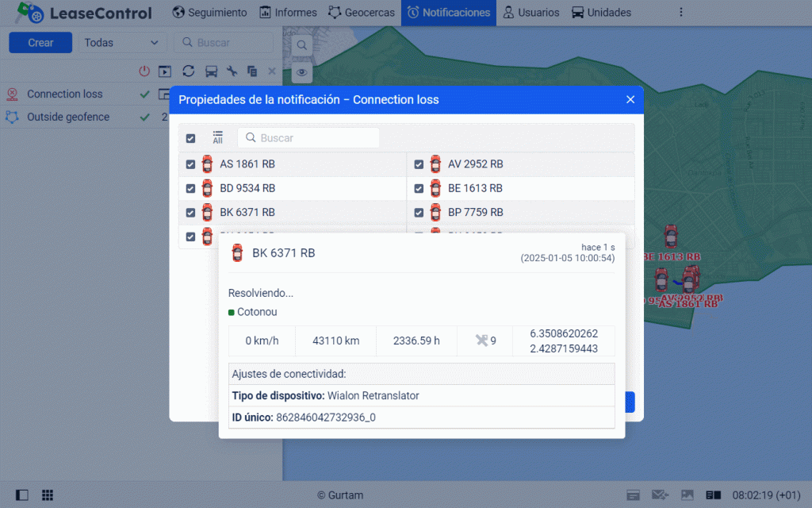Viewport: 812px width, 508px height.
Task: Click the list All icon in dialog
Action: [217, 137]
